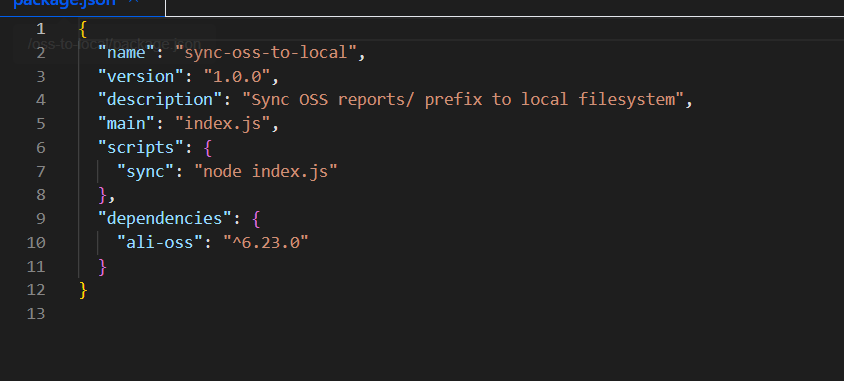The width and height of the screenshot is (844, 381).
Task: Place cursor on the "name" key
Action: (126, 53)
